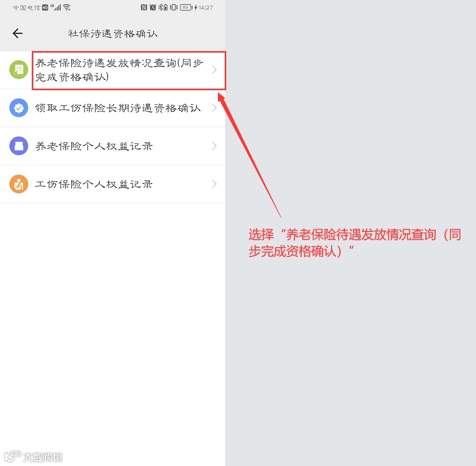Tap the NFC icon in status bar
The height and width of the screenshot is (466, 476).
click(144, 7)
